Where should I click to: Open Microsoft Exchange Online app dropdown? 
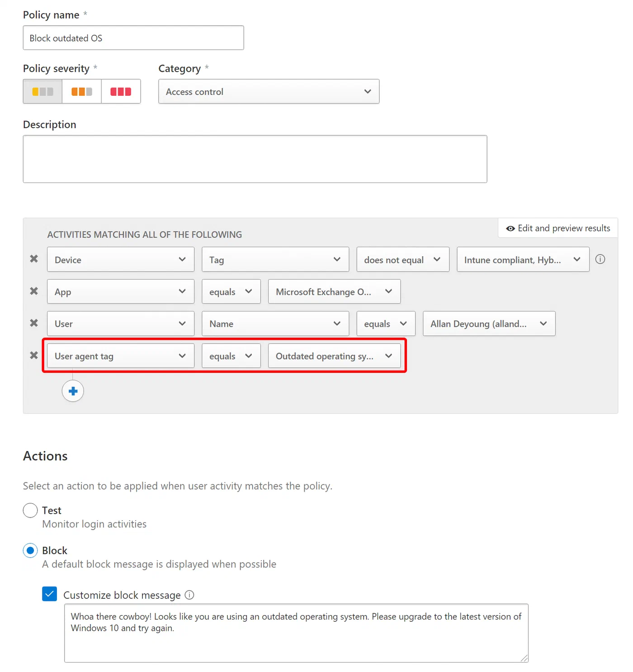pyautogui.click(x=334, y=291)
